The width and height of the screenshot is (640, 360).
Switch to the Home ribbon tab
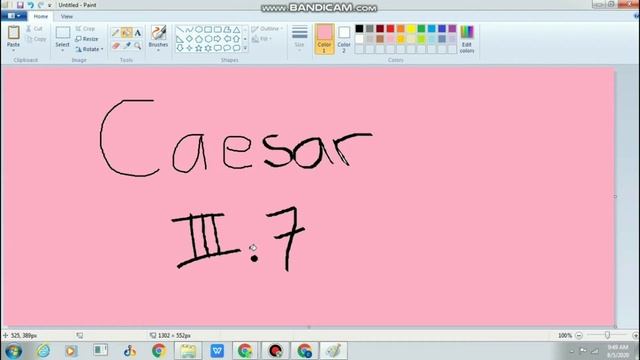pos(40,16)
